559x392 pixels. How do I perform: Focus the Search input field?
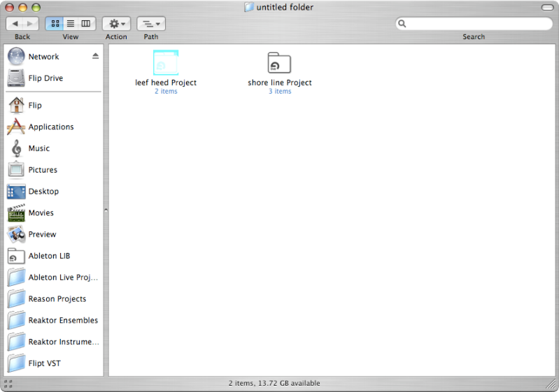point(474,24)
